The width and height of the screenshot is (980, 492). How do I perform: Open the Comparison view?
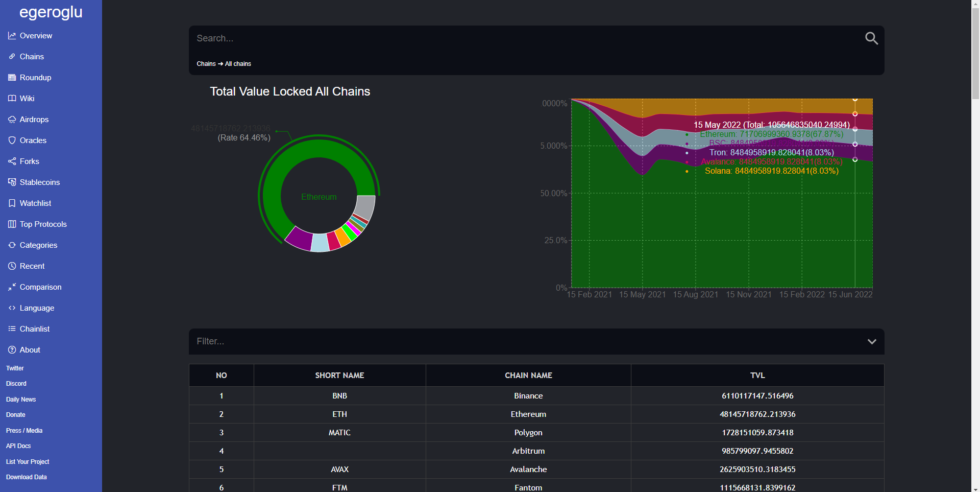[40, 287]
